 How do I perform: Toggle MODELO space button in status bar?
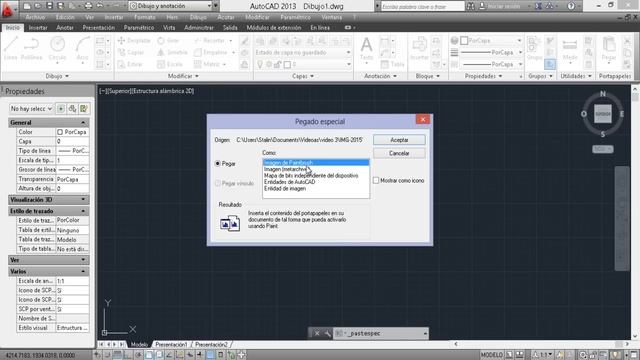[x=491, y=355]
